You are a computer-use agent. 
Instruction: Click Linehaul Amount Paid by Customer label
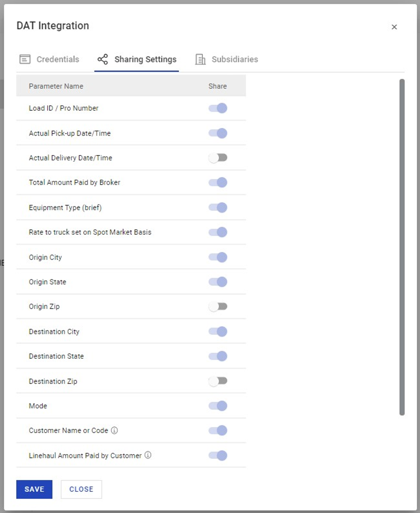85,456
